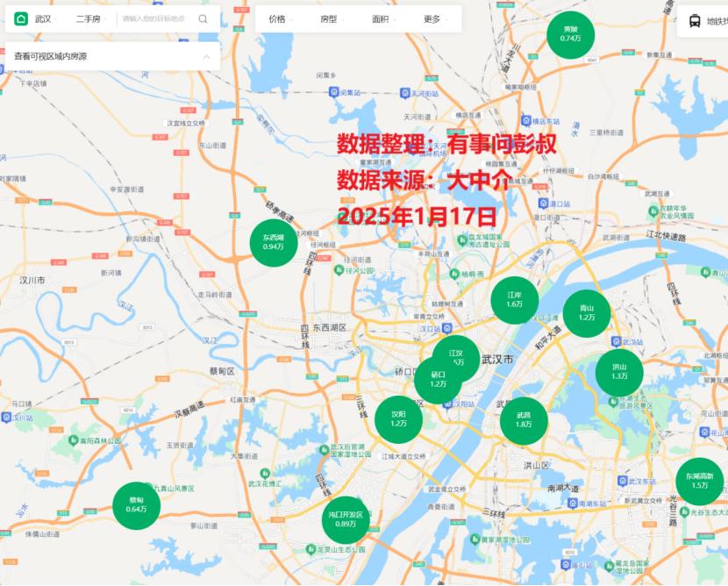Click the 武昌 1.8万 district marker
This screenshot has height=586, width=728.
pyautogui.click(x=524, y=419)
